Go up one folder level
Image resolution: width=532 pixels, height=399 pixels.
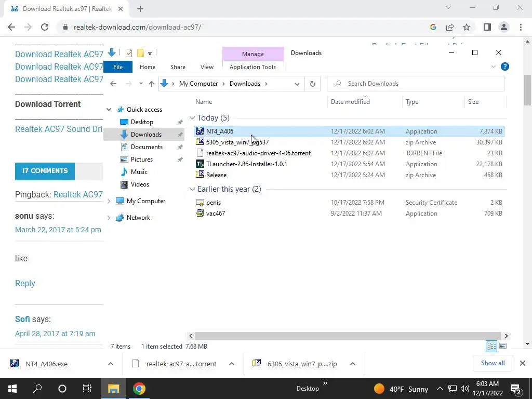click(152, 84)
